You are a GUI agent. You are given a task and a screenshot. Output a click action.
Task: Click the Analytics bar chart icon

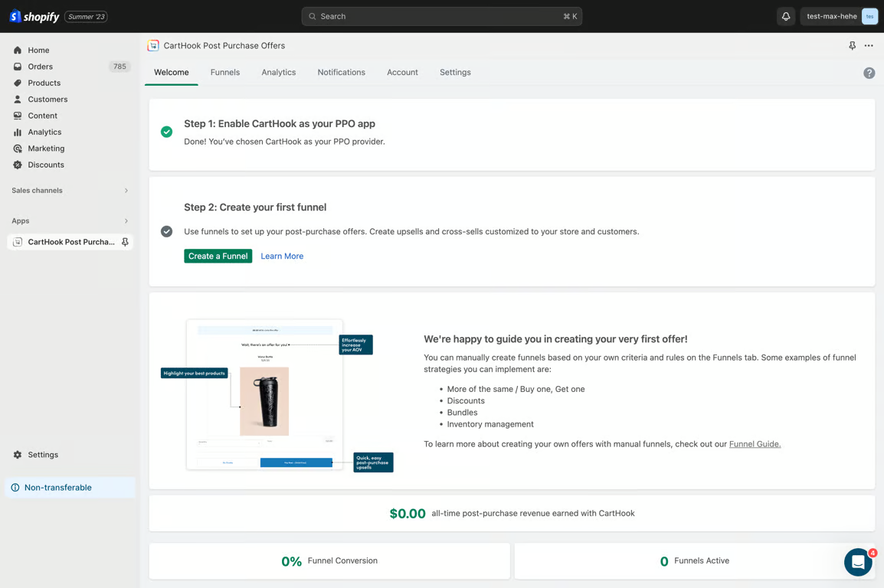click(x=18, y=132)
